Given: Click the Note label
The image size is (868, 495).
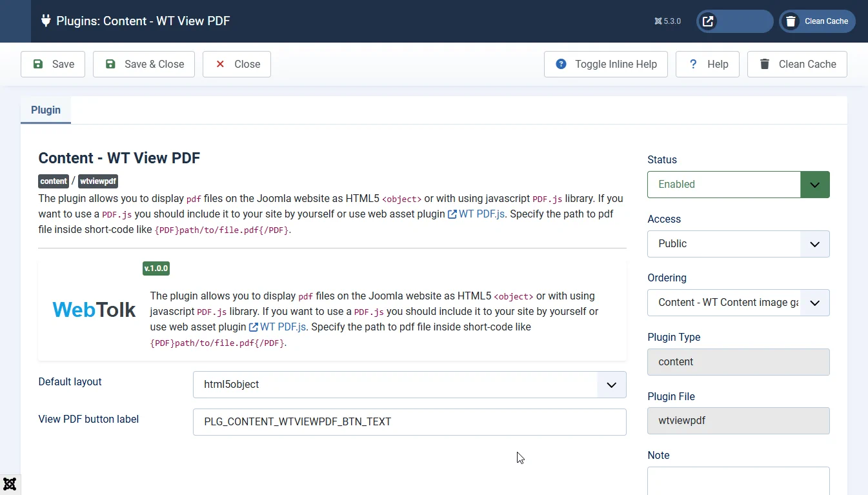Looking at the screenshot, I should tap(658, 455).
